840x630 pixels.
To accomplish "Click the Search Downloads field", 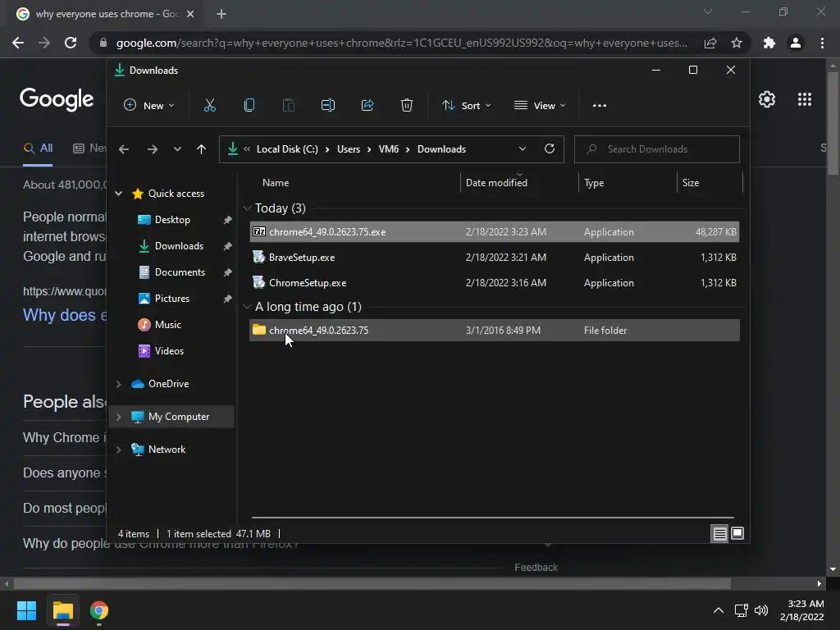I will tap(657, 149).
